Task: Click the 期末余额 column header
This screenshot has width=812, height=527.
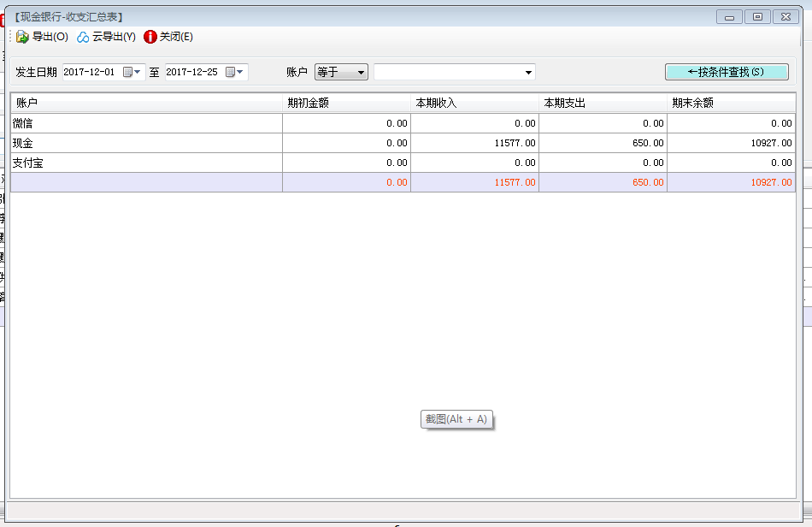Action: click(731, 103)
